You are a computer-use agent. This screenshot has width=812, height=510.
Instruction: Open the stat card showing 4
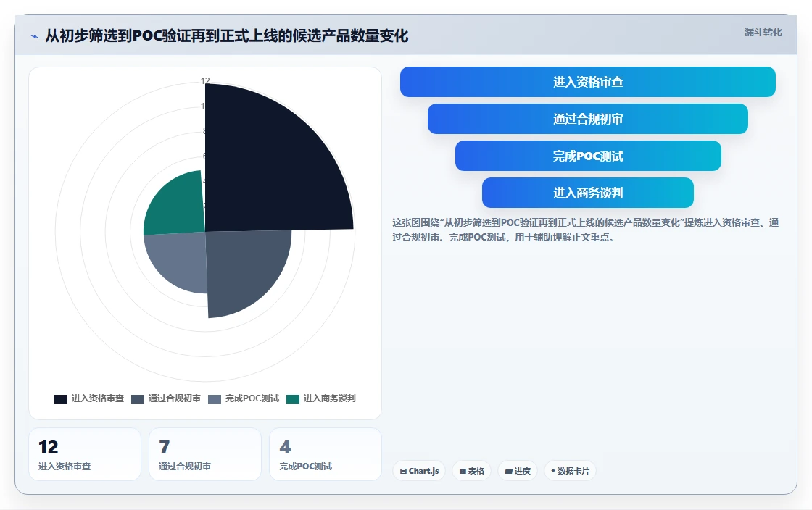click(x=326, y=454)
